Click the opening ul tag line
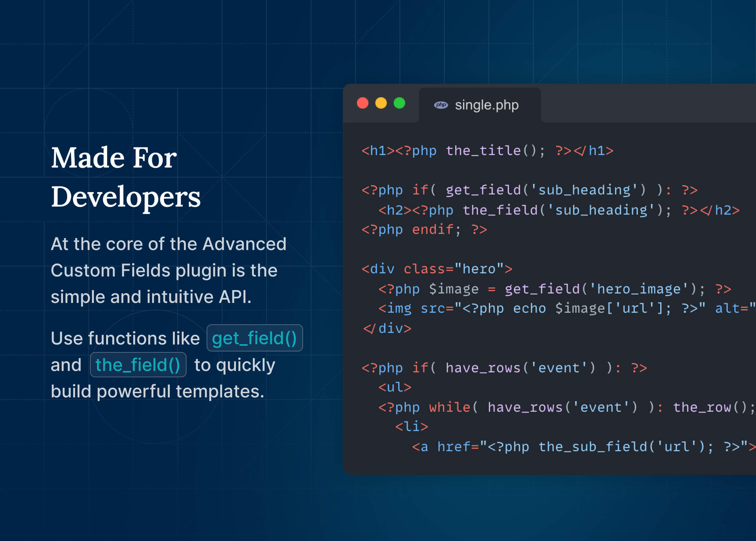 (x=394, y=387)
